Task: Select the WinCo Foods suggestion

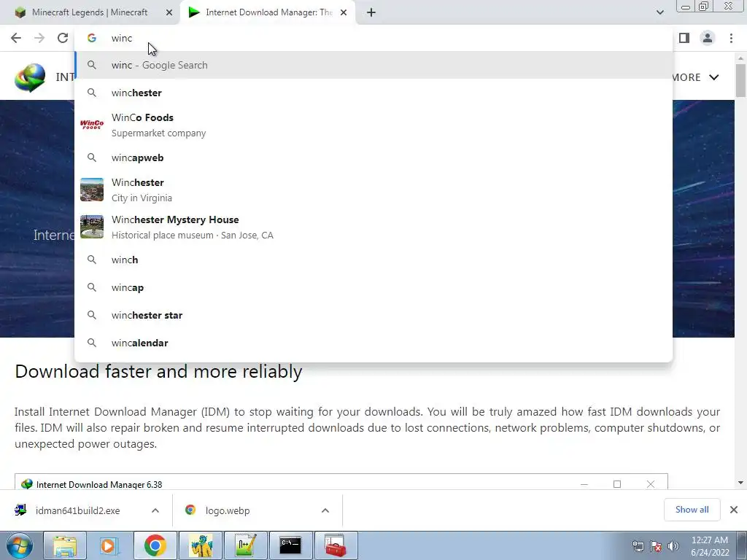Action: 373,125
